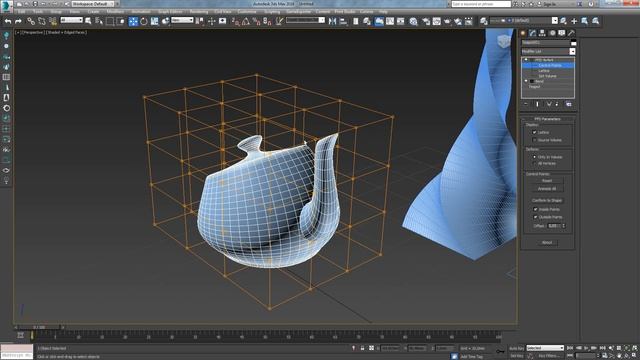
Task: Click the About button in FFD Parameters
Action: [547, 242]
